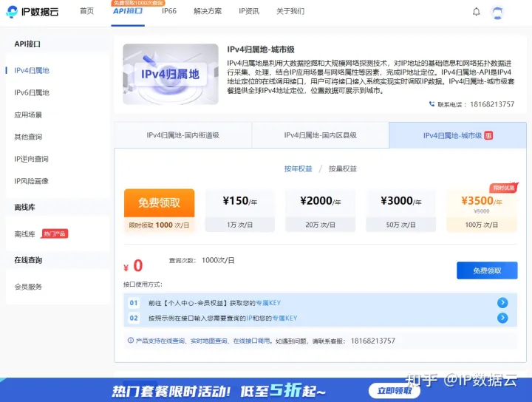Select API接口 in top navigation

pyautogui.click(x=128, y=11)
